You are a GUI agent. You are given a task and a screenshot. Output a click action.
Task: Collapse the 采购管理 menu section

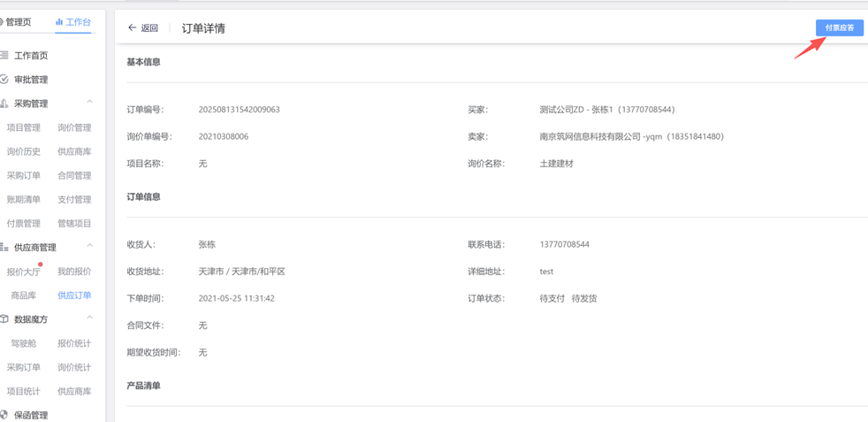[x=89, y=103]
